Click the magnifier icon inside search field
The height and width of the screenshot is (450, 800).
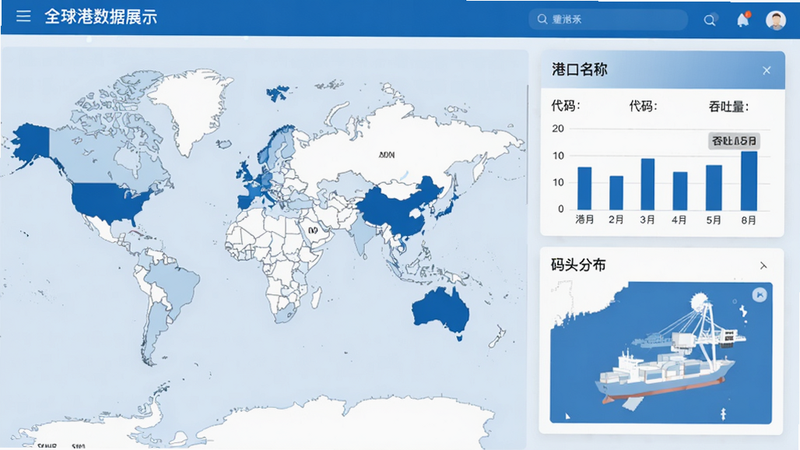tap(542, 19)
